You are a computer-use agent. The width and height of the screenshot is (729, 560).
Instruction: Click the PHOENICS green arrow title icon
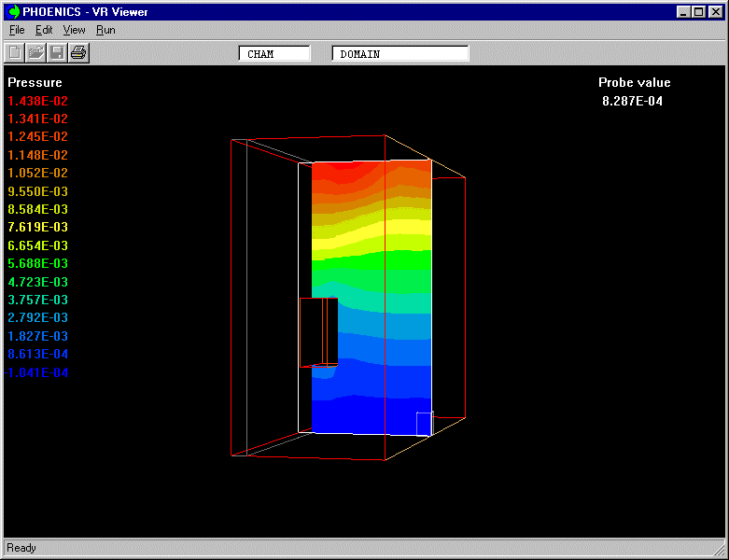[14, 12]
